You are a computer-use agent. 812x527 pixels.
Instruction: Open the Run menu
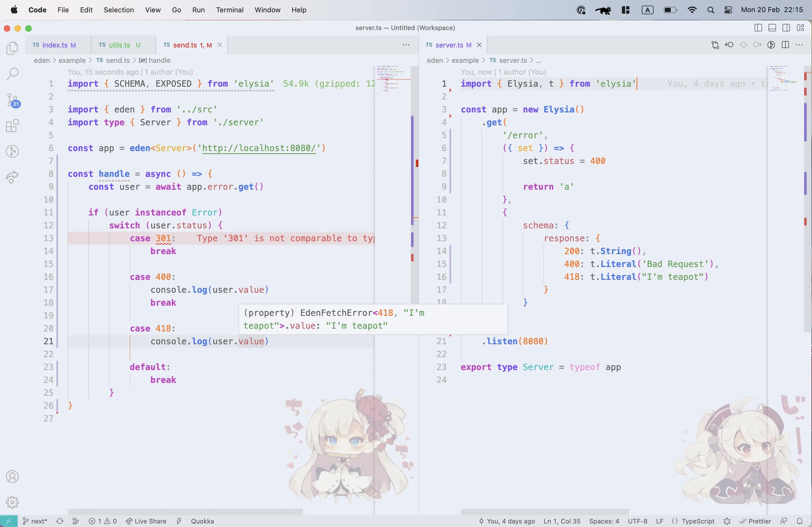pos(198,10)
